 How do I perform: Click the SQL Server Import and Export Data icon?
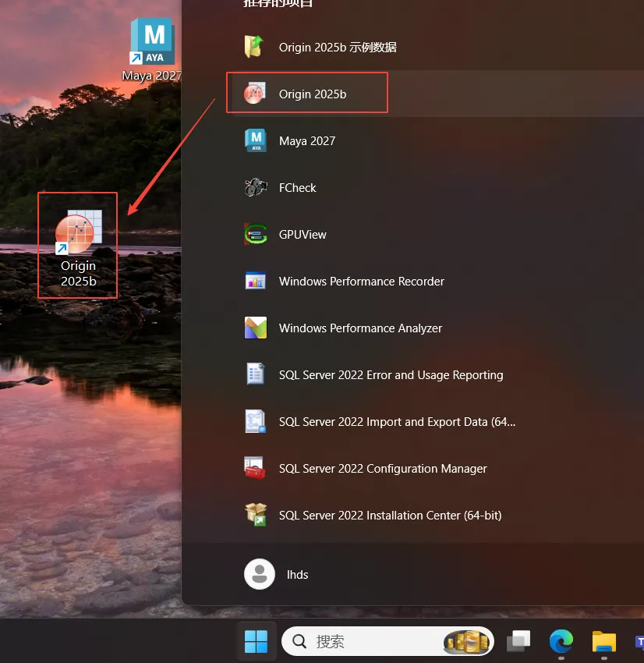256,421
